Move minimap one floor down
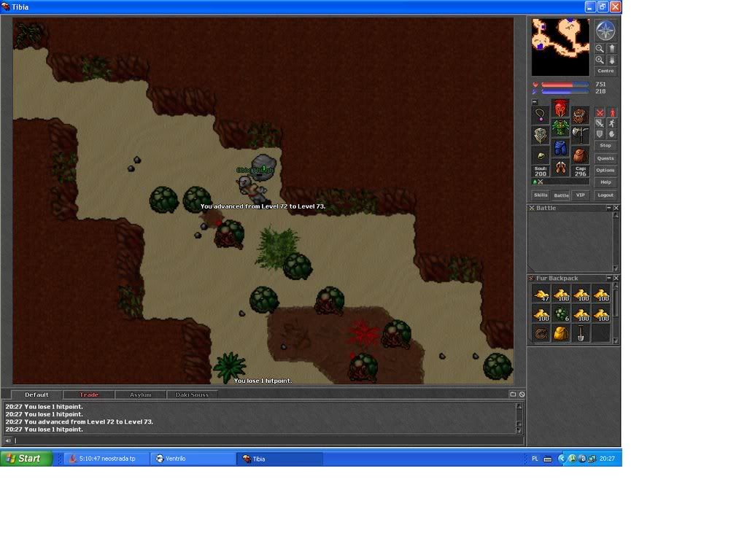 coord(612,60)
